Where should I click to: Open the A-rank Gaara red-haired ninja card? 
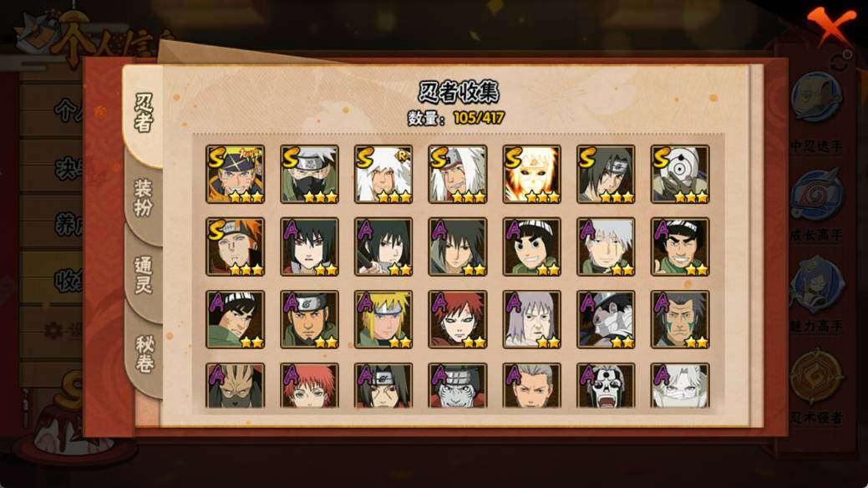[x=457, y=319]
